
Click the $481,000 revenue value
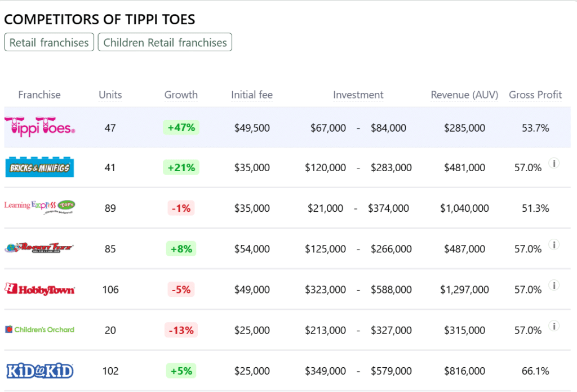pyautogui.click(x=464, y=168)
